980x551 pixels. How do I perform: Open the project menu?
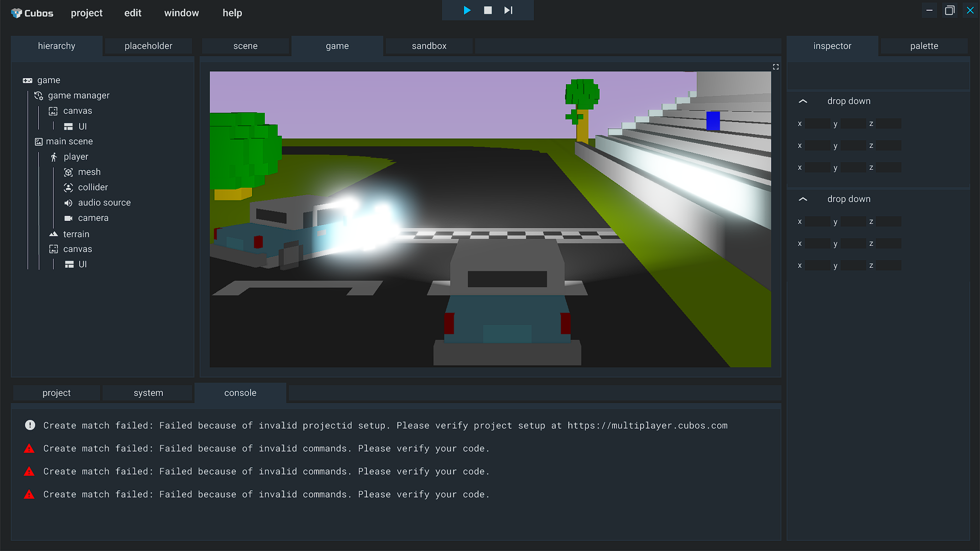(87, 13)
